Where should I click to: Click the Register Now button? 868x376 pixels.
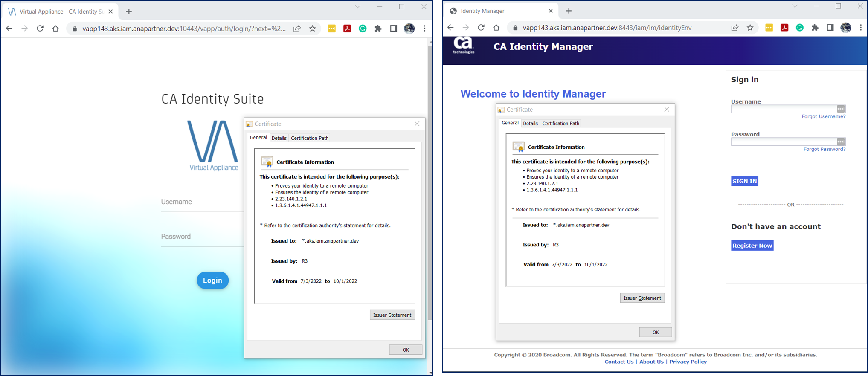tap(752, 246)
